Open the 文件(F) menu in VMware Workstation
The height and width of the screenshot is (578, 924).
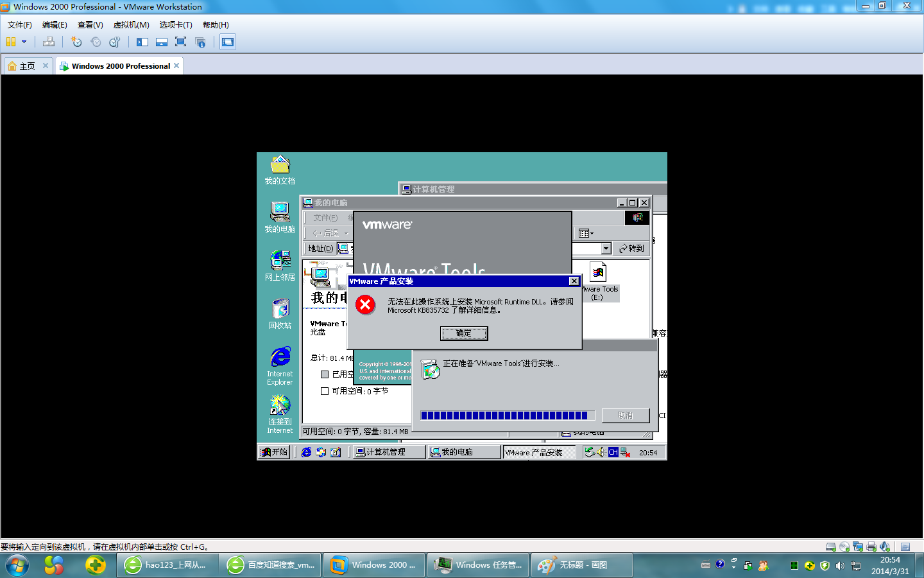click(x=20, y=24)
